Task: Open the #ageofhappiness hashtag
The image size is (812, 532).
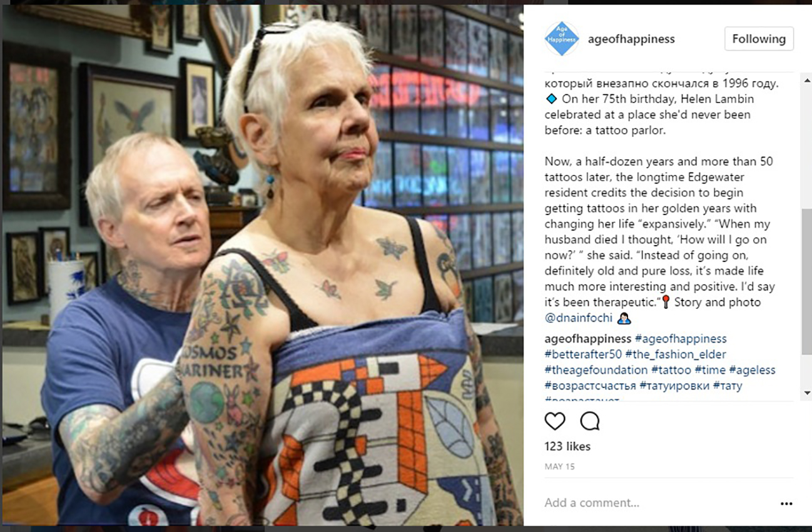Action: coord(681,339)
